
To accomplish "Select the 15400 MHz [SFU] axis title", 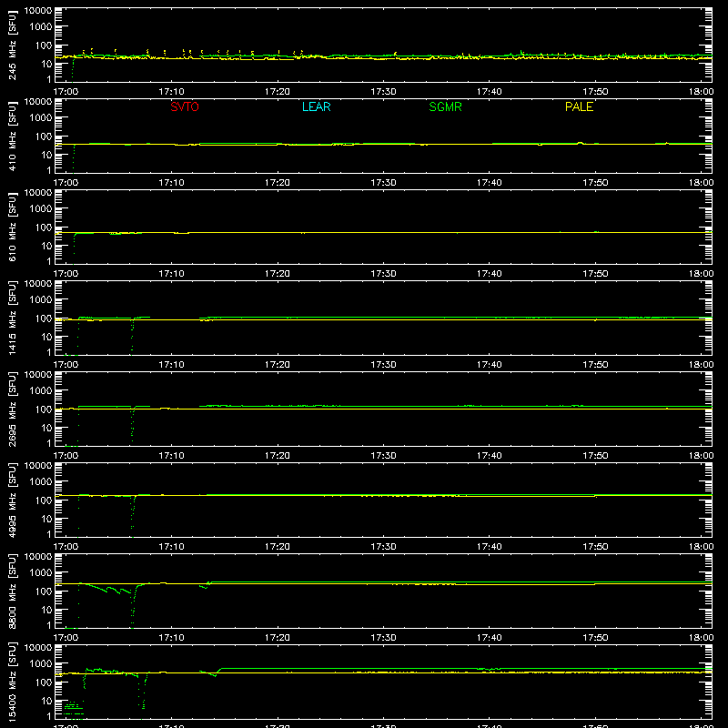I will click(x=13, y=682).
